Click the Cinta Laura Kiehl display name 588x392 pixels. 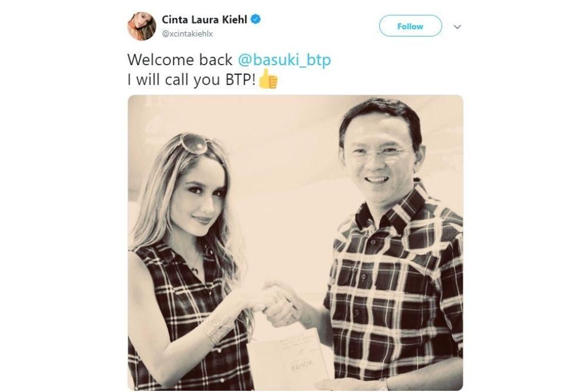click(x=205, y=19)
